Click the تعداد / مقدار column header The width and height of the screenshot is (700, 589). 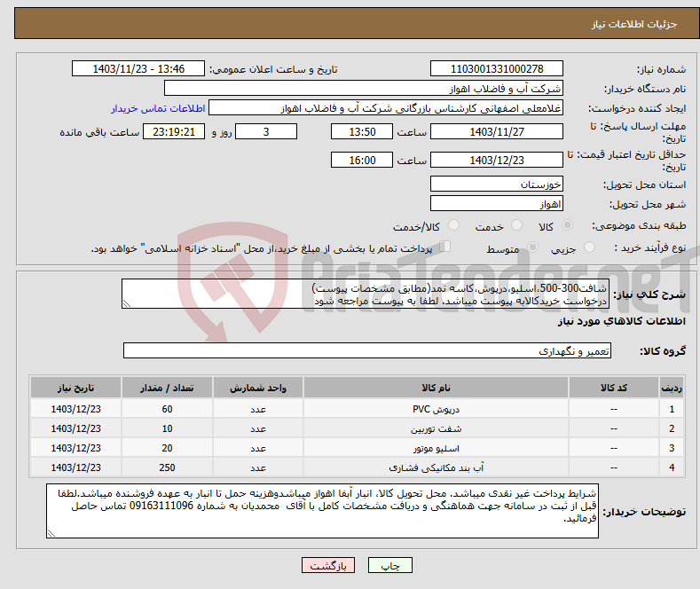coord(167,388)
